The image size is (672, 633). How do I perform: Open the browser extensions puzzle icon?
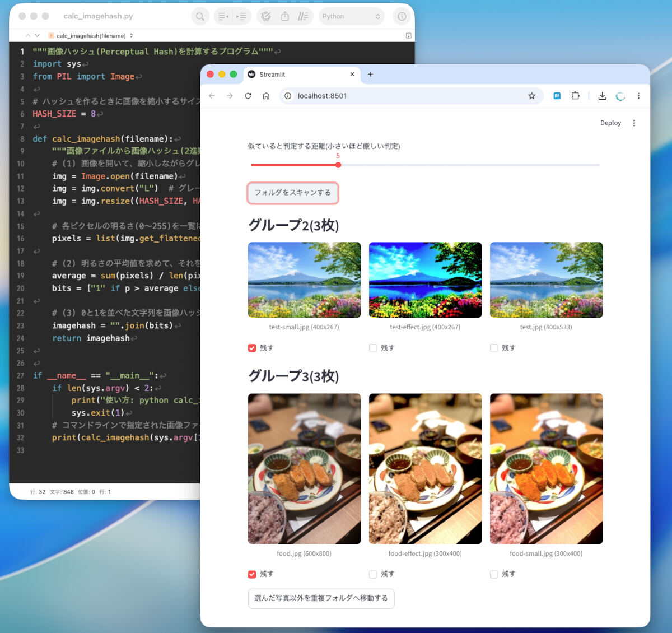pyautogui.click(x=575, y=96)
